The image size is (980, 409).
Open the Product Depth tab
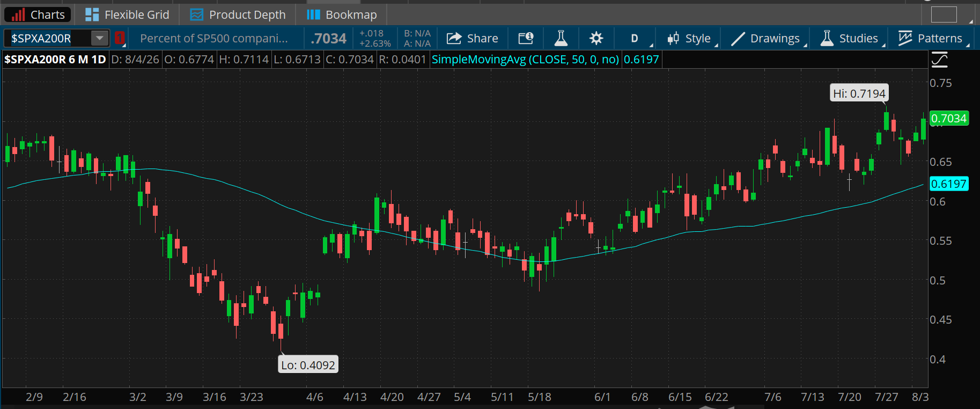238,14
